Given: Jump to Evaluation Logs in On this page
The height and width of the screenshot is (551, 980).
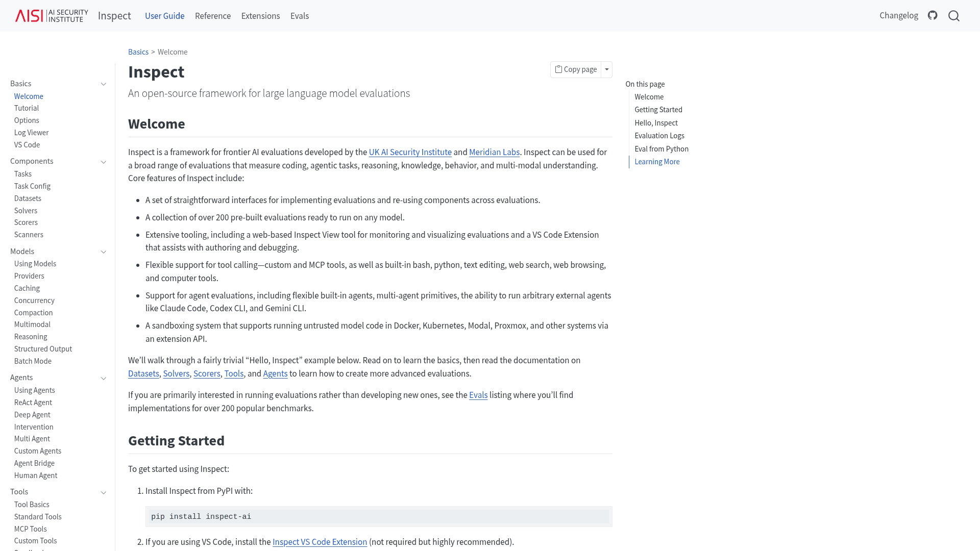Looking at the screenshot, I should coord(659,136).
